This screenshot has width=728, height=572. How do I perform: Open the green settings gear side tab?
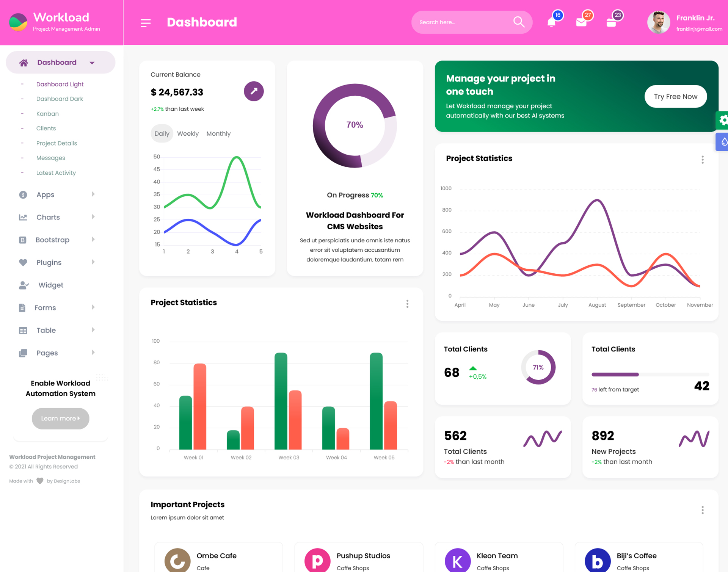722,121
